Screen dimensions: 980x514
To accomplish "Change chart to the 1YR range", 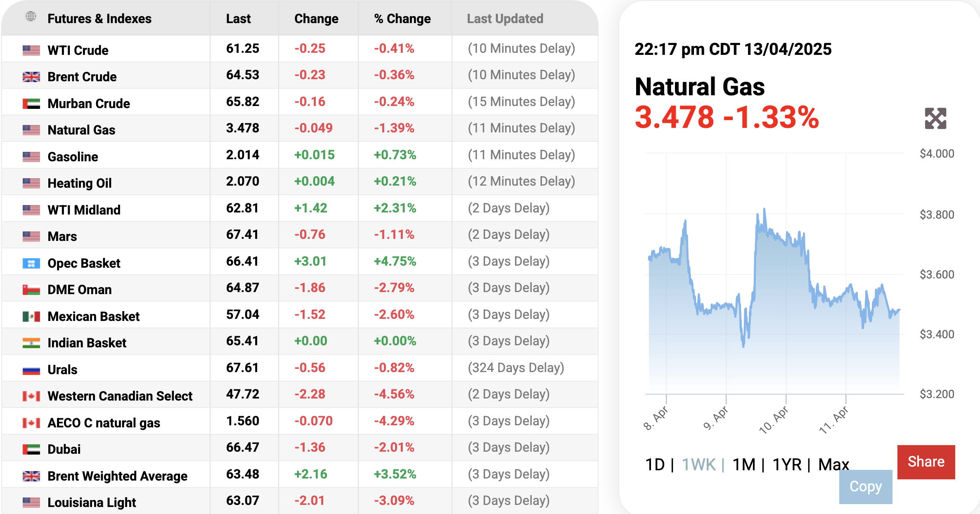I will pos(787,465).
